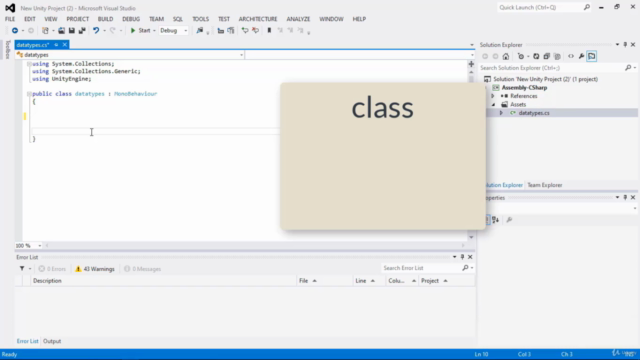Pin the datatypes.cs tab
This screenshot has height=360, width=640.
pyautogui.click(x=56, y=45)
